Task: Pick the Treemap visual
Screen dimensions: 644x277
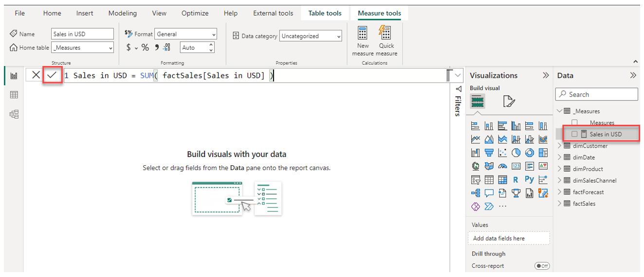Action: click(x=543, y=153)
